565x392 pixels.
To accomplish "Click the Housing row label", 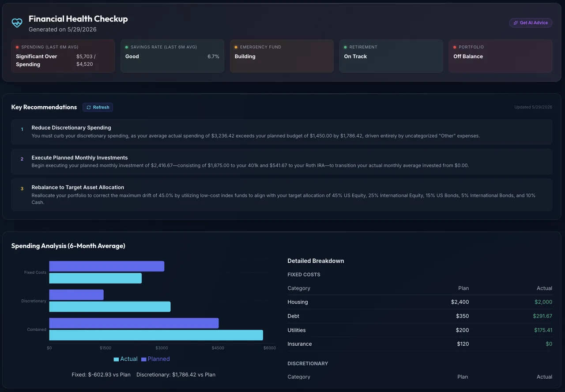I will (298, 302).
